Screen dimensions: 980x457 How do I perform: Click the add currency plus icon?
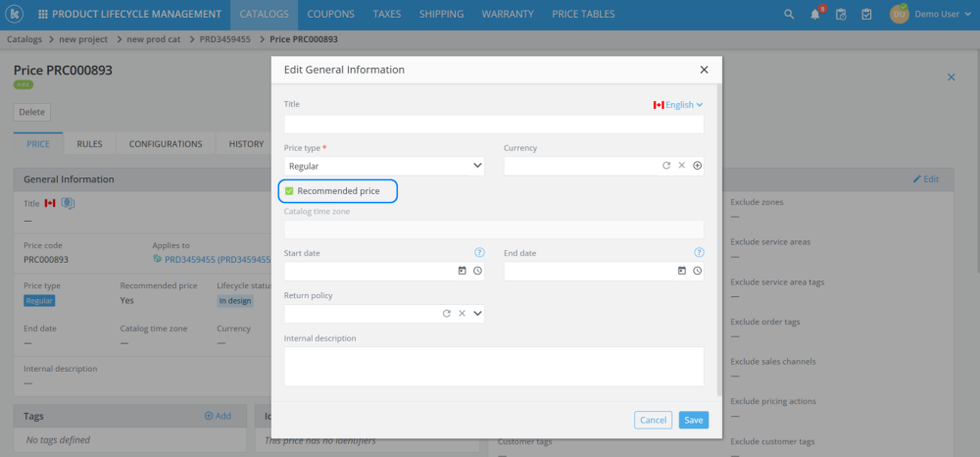tap(698, 166)
